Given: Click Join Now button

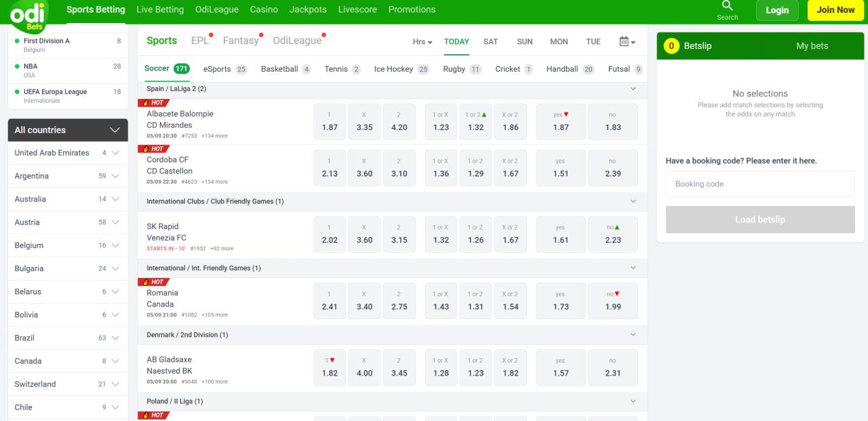Looking at the screenshot, I should [x=835, y=10].
